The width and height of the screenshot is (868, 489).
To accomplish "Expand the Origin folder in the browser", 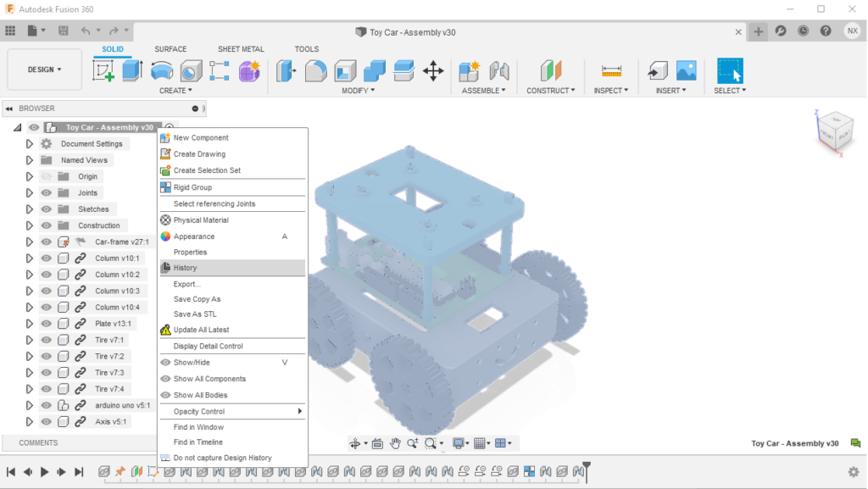I will click(x=29, y=175).
